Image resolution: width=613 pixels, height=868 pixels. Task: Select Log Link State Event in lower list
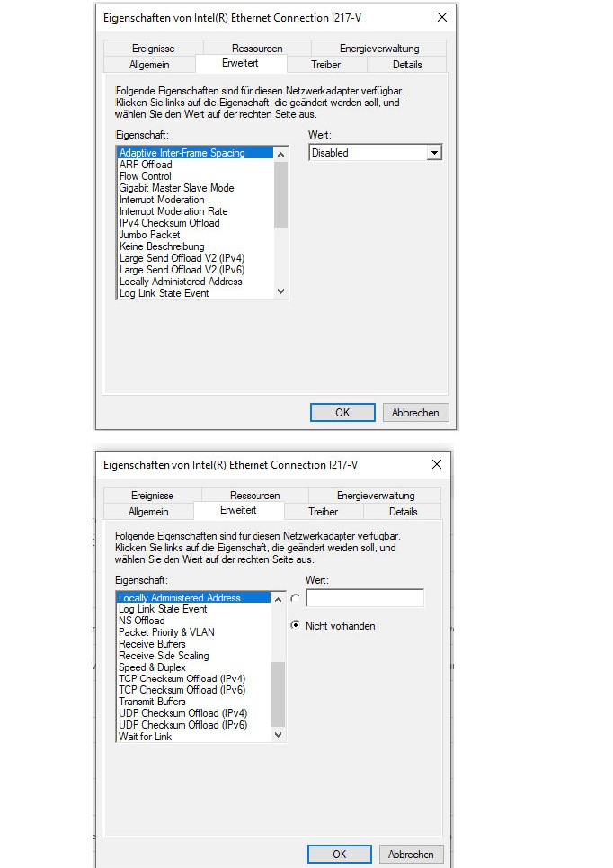193,609
